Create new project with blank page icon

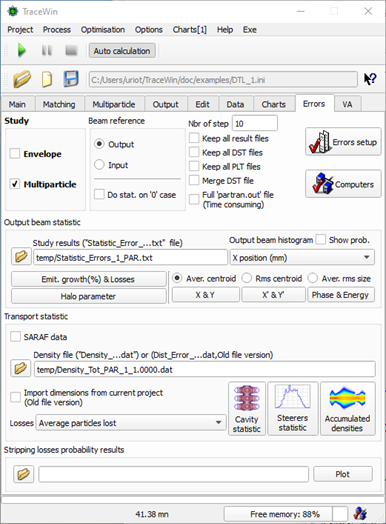(x=47, y=80)
